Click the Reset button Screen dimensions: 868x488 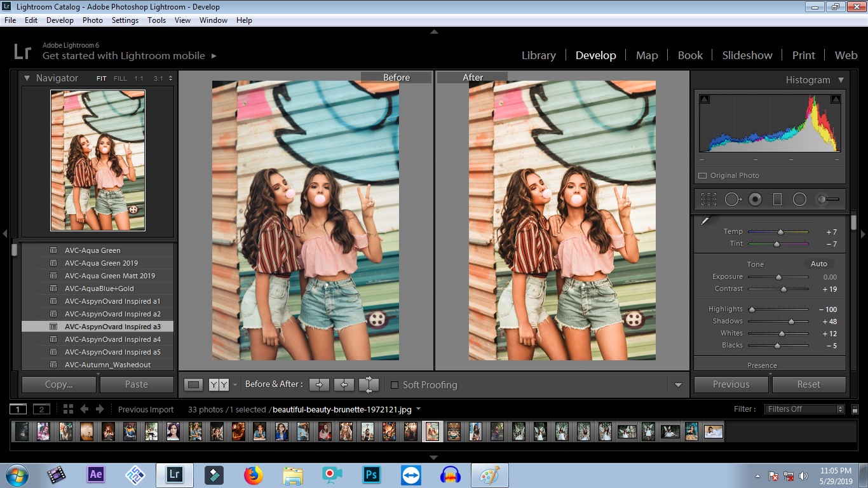point(808,384)
